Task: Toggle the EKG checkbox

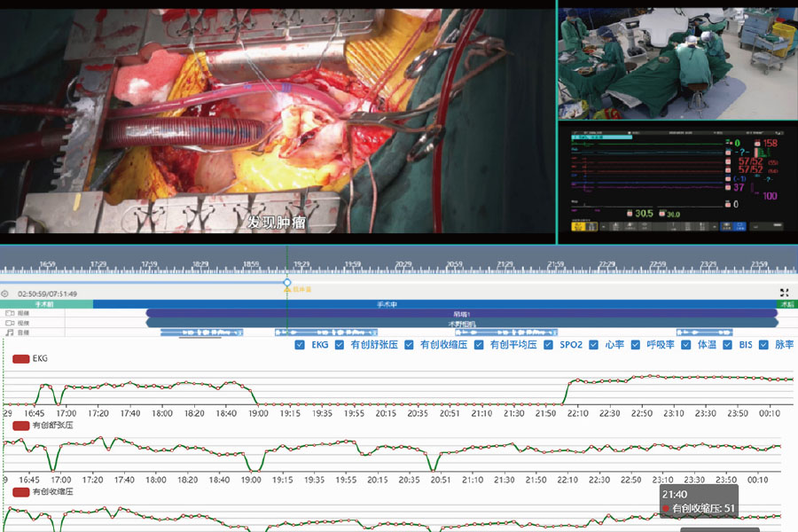Action: (x=300, y=345)
